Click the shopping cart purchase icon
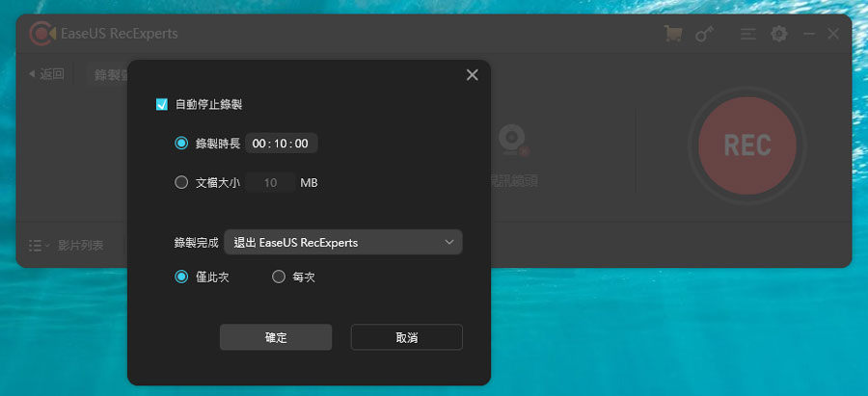This screenshot has height=396, width=868. pyautogui.click(x=672, y=34)
